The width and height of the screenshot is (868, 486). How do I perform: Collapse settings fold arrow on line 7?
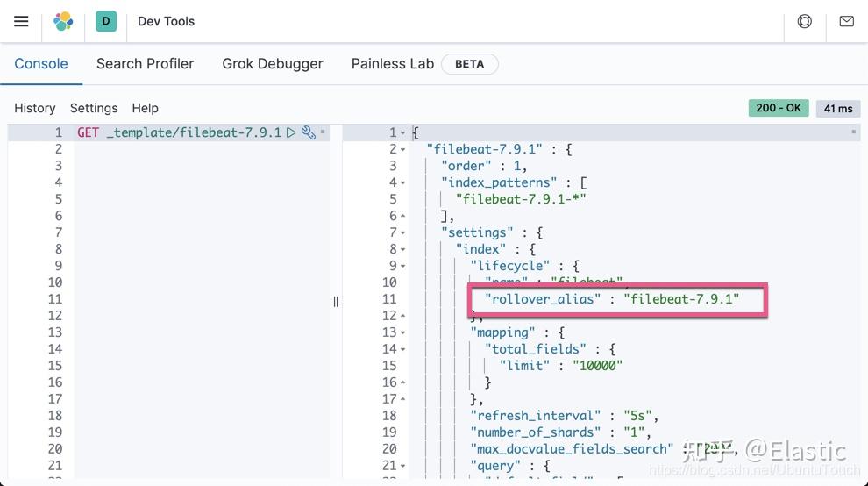(403, 232)
